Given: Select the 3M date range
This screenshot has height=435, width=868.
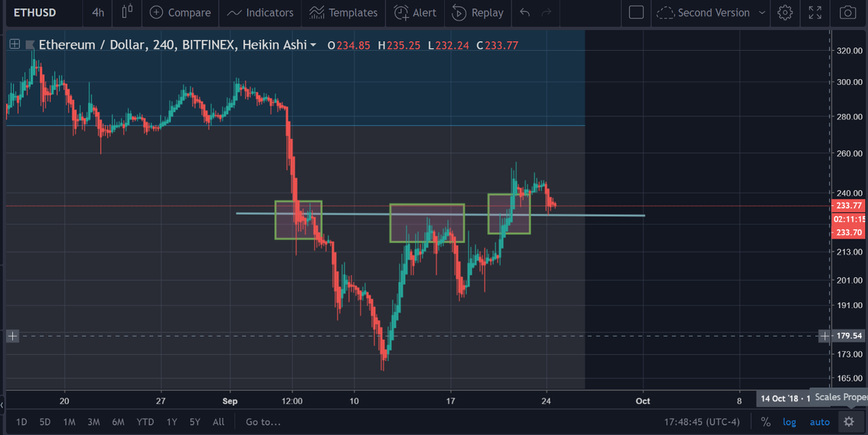Looking at the screenshot, I should point(94,421).
